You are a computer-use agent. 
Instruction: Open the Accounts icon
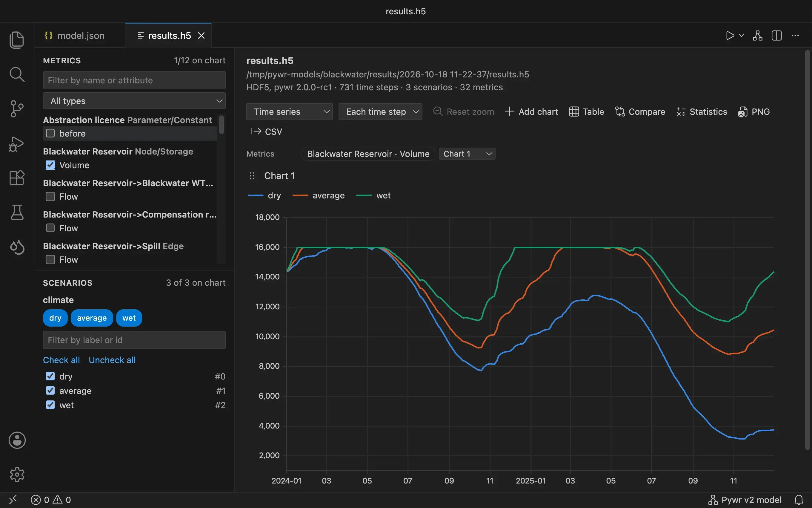[x=17, y=440]
